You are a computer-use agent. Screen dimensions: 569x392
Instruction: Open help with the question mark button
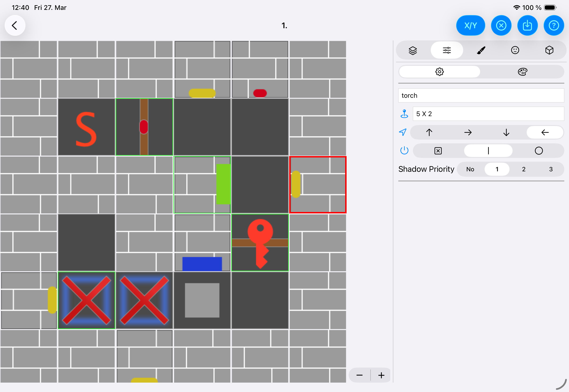554,25
